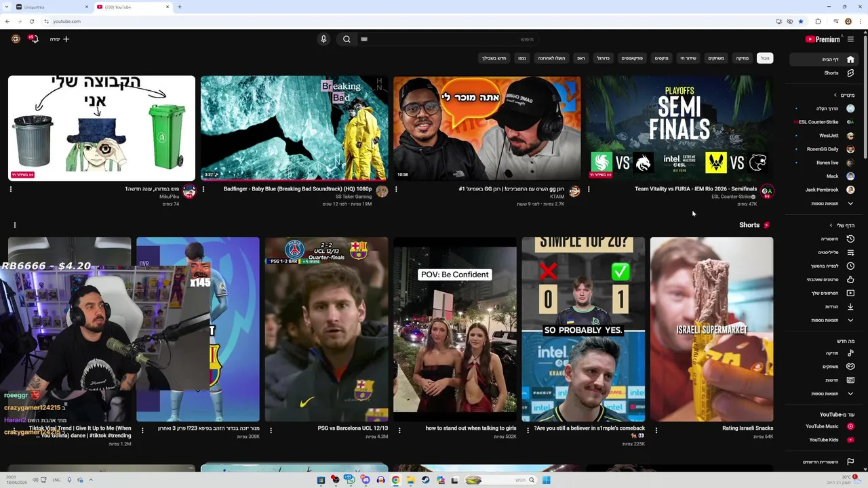The image size is (868, 488).
Task: Open a new browser tab
Action: (x=179, y=7)
